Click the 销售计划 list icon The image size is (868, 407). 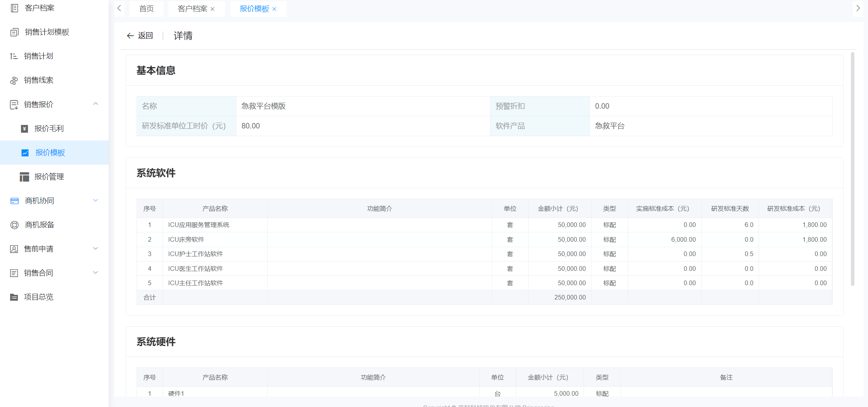coord(14,56)
